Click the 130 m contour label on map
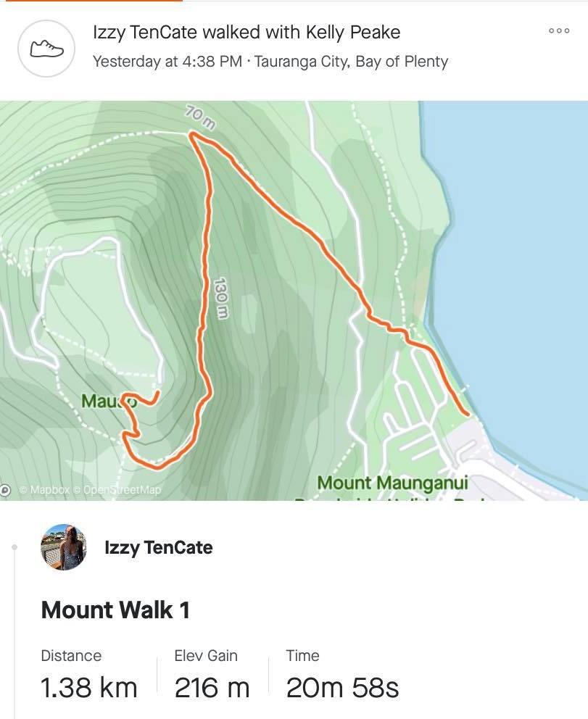 221,298
